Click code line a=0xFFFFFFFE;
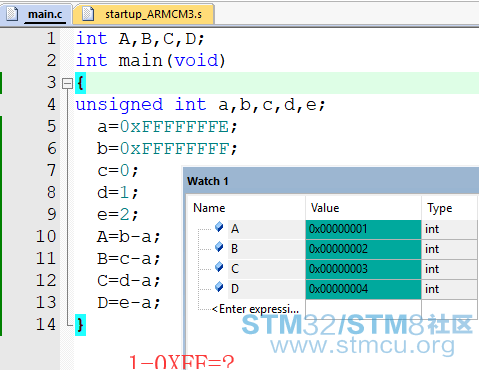The height and width of the screenshot is (370, 479). [x=167, y=127]
